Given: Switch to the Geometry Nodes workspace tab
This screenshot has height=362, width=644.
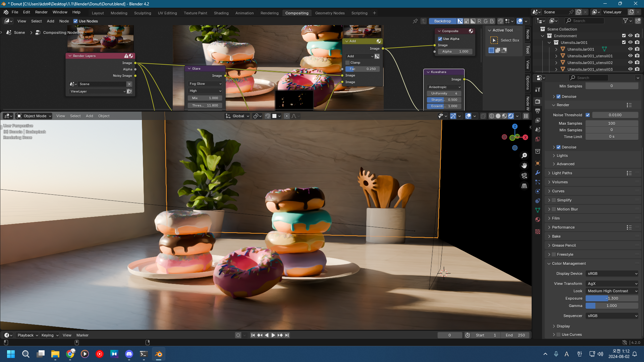Looking at the screenshot, I should click(330, 13).
